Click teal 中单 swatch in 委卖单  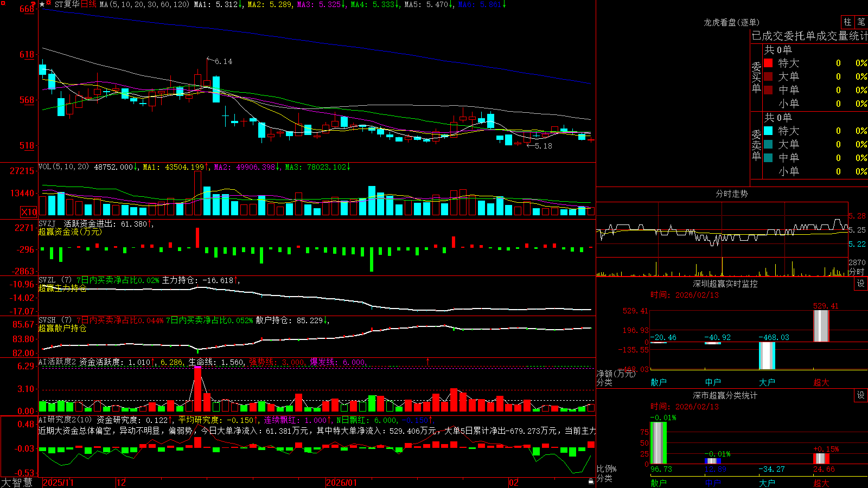coord(768,158)
